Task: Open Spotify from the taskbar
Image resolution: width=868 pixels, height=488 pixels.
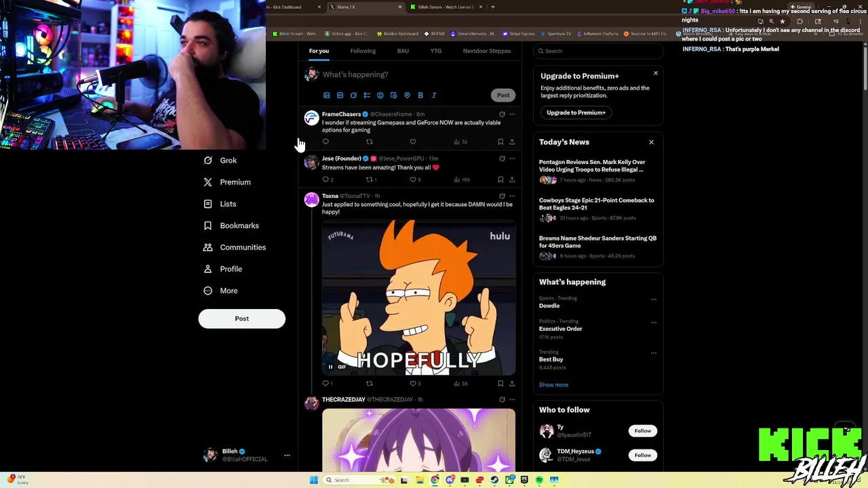Action: (x=539, y=480)
